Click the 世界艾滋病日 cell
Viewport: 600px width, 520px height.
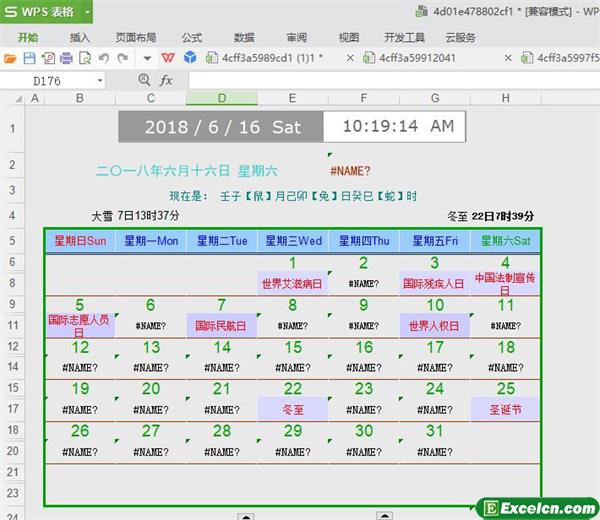[x=292, y=284]
